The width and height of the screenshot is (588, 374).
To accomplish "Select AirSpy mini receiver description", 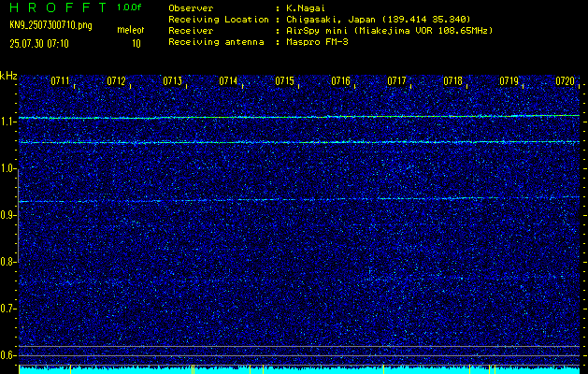I will pos(389,31).
